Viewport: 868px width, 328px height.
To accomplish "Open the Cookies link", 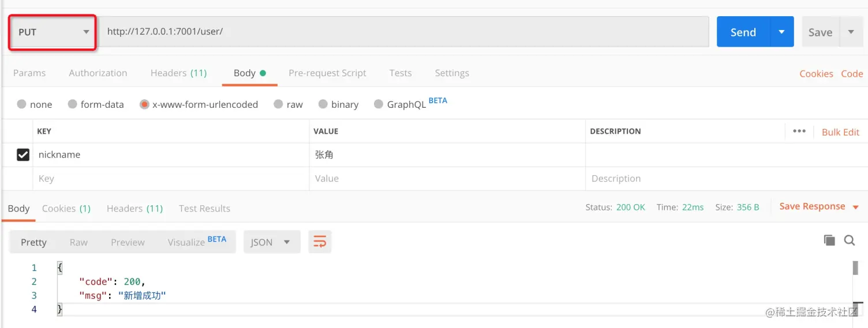I will pyautogui.click(x=816, y=73).
